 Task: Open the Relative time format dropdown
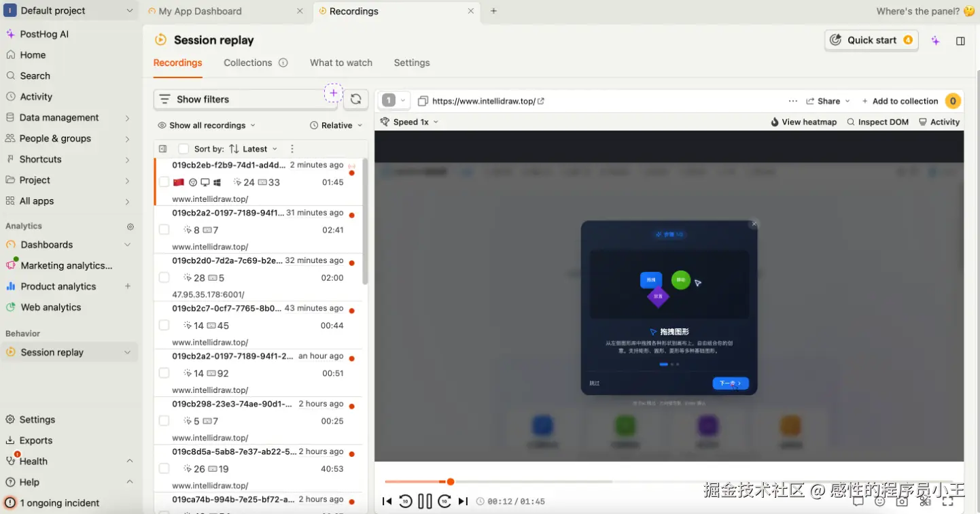pyautogui.click(x=336, y=125)
